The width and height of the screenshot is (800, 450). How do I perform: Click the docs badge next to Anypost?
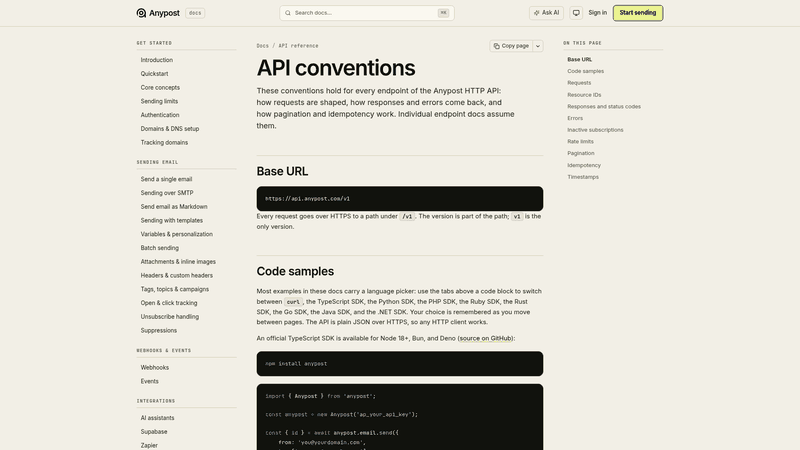195,13
